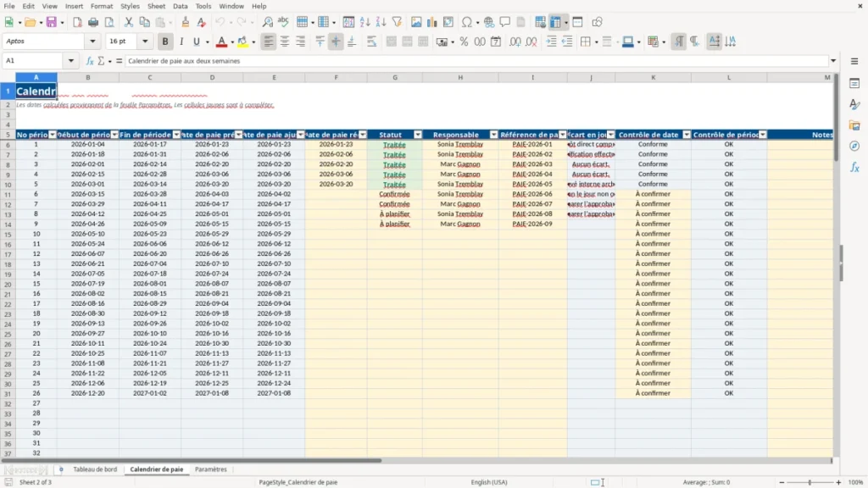Expand the formula bar arrow
Viewport: 868px width, 488px height.
(833, 61)
